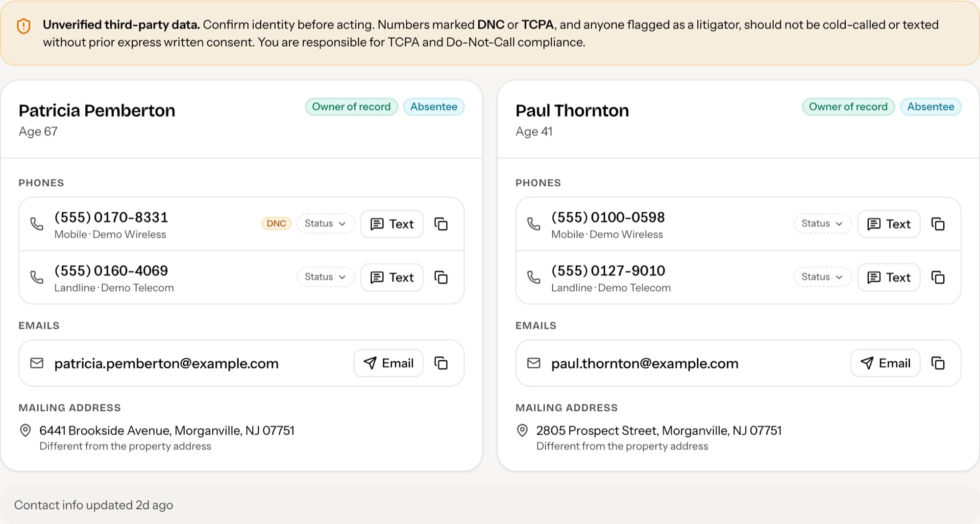
Task: Email Paul Thornton
Action: coord(885,363)
